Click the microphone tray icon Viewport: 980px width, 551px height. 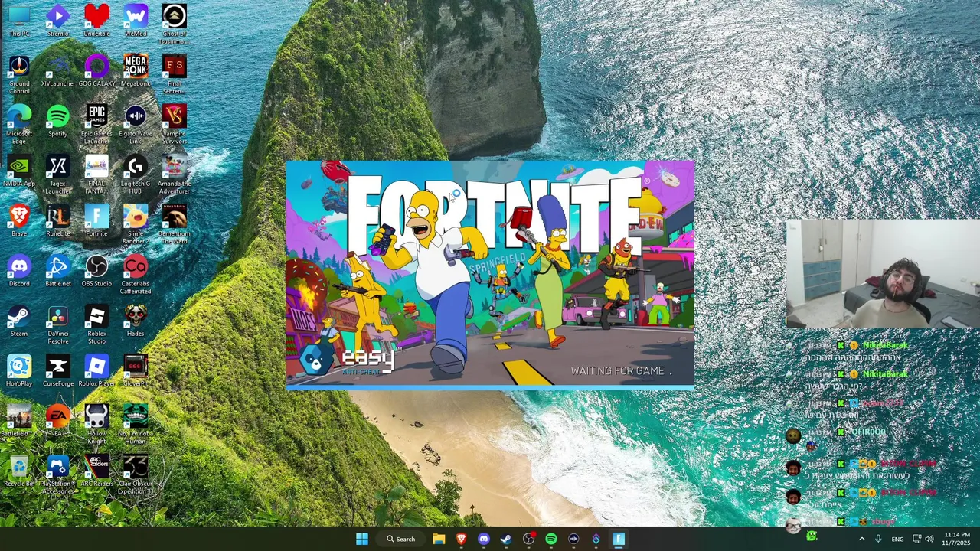[x=878, y=539]
